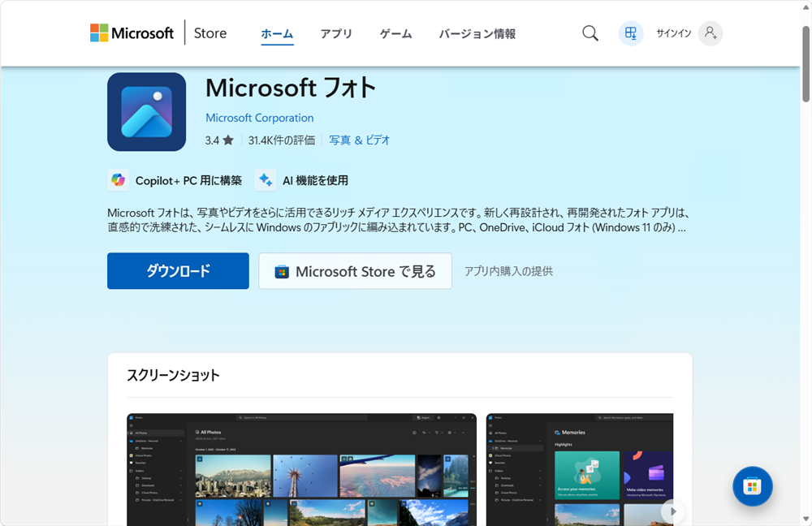Viewport: 812px width, 526px height.
Task: Click the AI 機能を使用 label
Action: (x=315, y=181)
